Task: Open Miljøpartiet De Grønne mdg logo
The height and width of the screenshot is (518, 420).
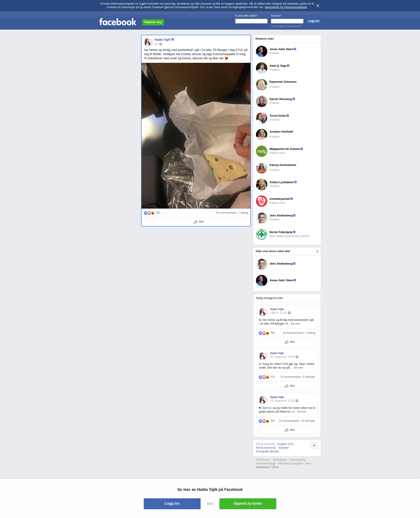Action: click(262, 151)
